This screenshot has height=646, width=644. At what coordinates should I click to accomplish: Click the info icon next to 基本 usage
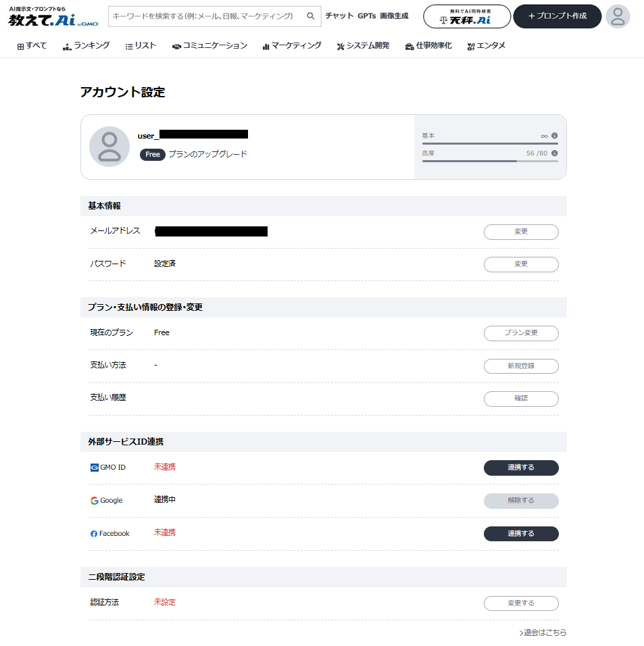555,136
